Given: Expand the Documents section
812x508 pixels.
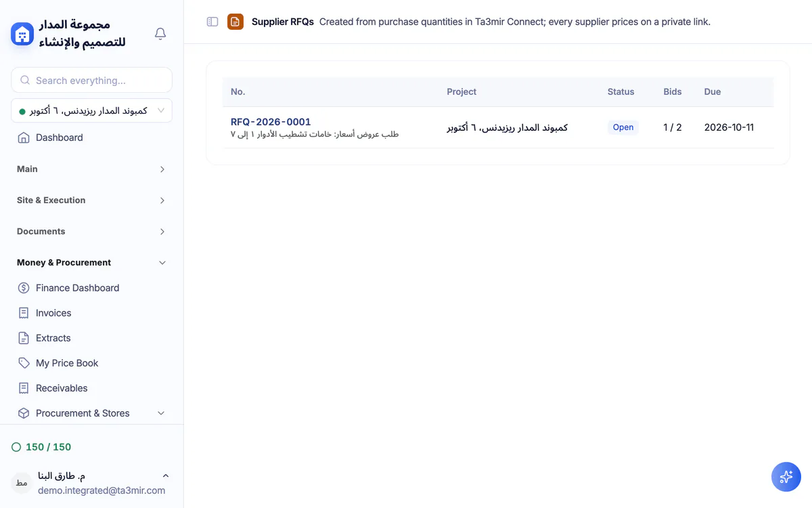Looking at the screenshot, I should [x=91, y=232].
